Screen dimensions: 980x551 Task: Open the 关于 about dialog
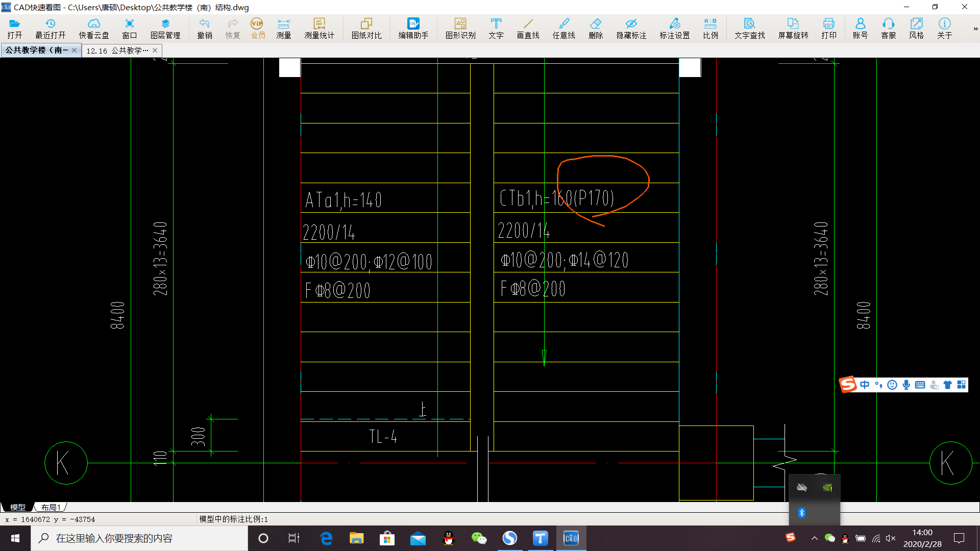(945, 29)
